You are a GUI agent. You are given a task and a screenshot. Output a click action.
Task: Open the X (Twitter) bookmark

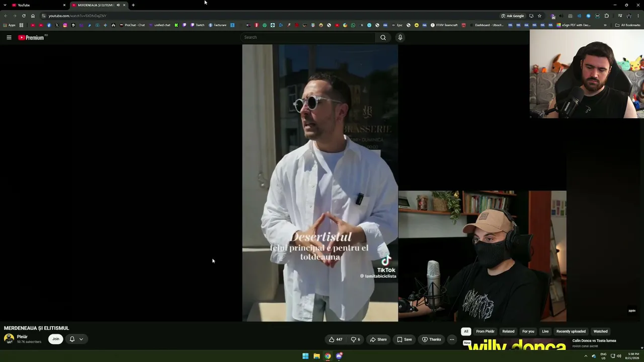coord(57,25)
